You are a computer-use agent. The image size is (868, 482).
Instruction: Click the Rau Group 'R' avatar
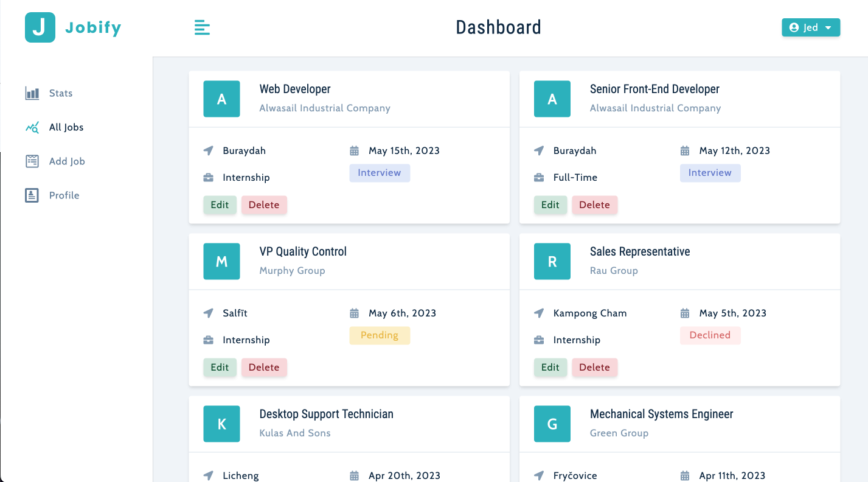pyautogui.click(x=552, y=262)
